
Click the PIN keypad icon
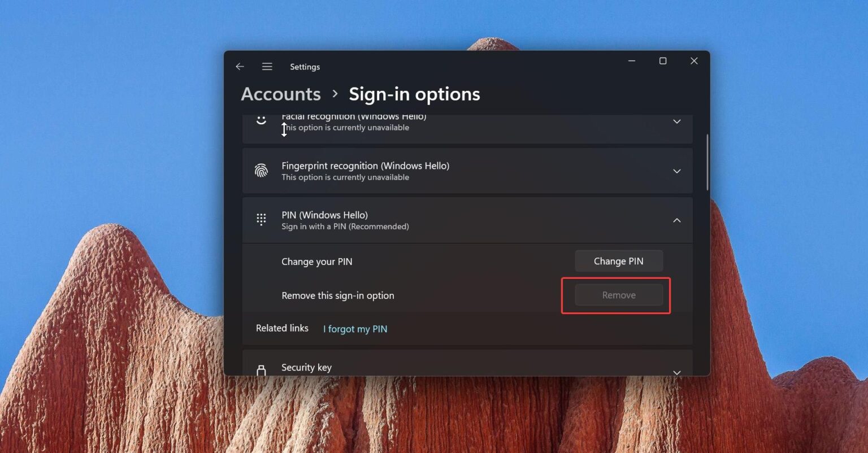(x=261, y=219)
